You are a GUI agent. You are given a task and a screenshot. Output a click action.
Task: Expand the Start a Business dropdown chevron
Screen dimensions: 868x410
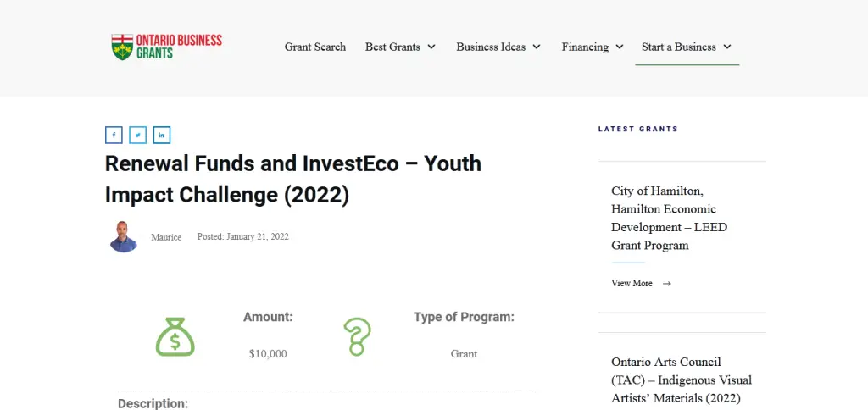point(727,47)
